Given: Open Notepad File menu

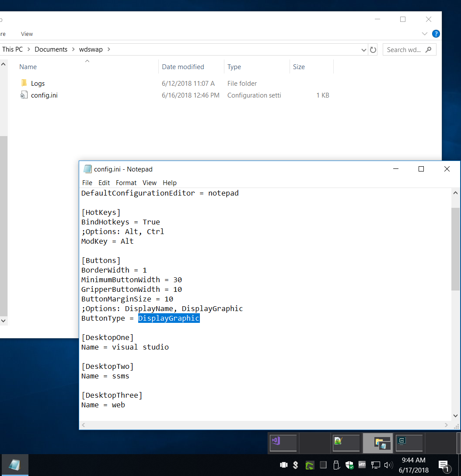Looking at the screenshot, I should [x=87, y=183].
